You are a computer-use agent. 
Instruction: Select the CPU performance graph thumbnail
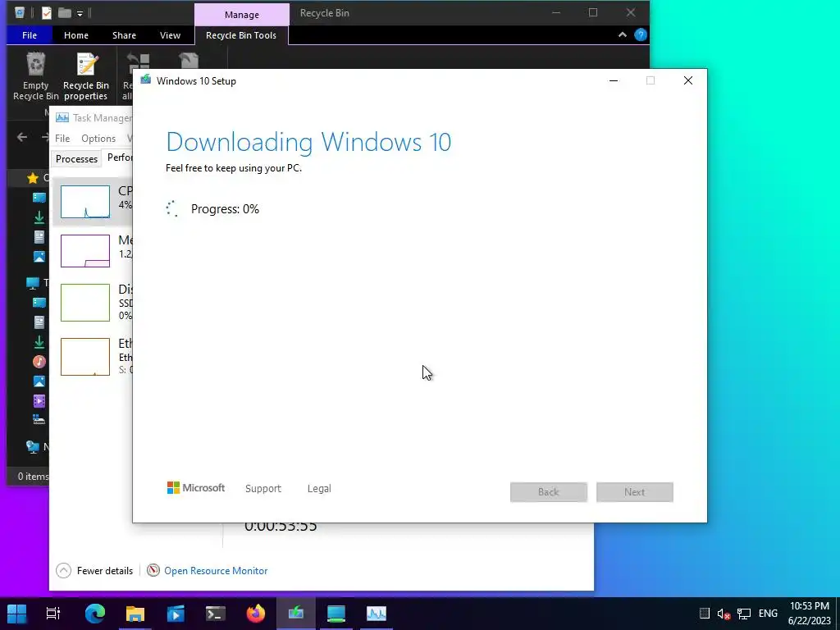click(85, 202)
